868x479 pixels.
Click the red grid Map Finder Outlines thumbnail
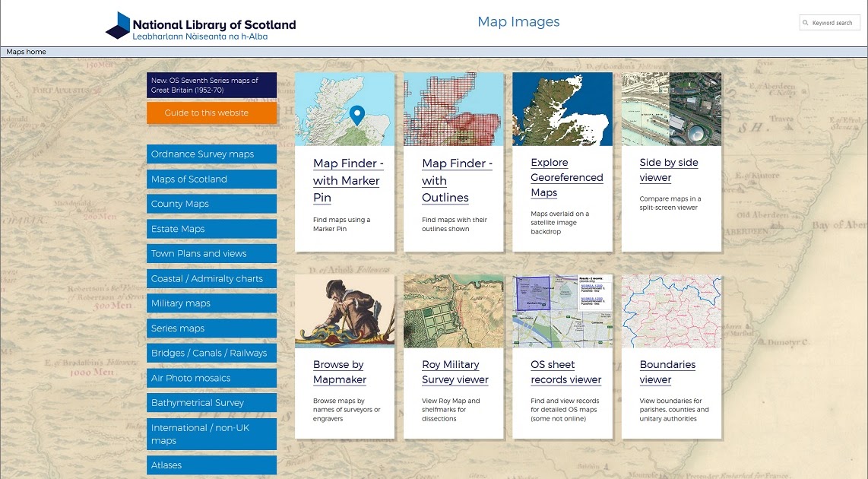click(454, 109)
